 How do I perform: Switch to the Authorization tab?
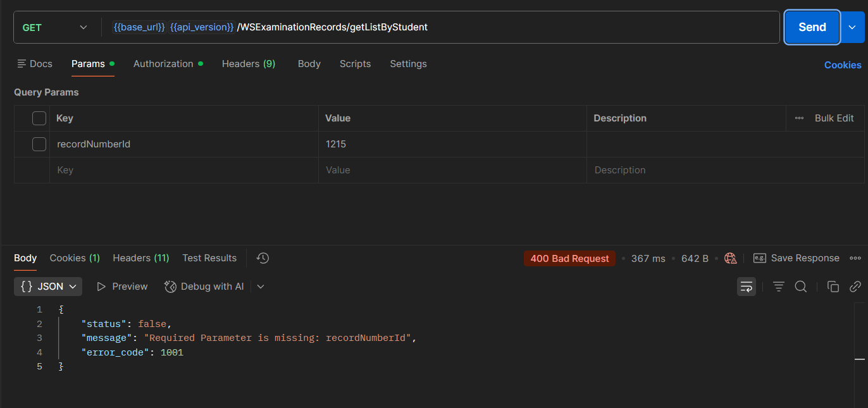coord(168,64)
